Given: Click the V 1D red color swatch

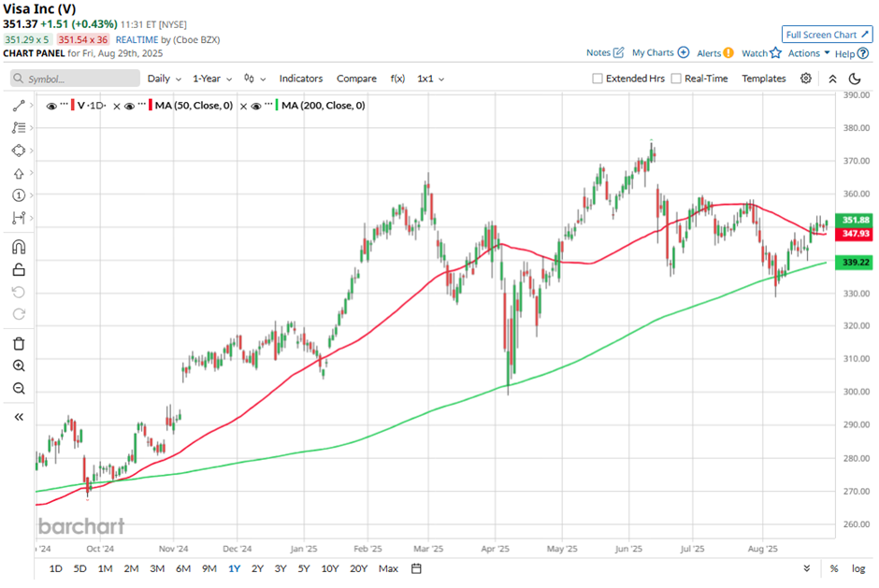Looking at the screenshot, I should 72,106.
